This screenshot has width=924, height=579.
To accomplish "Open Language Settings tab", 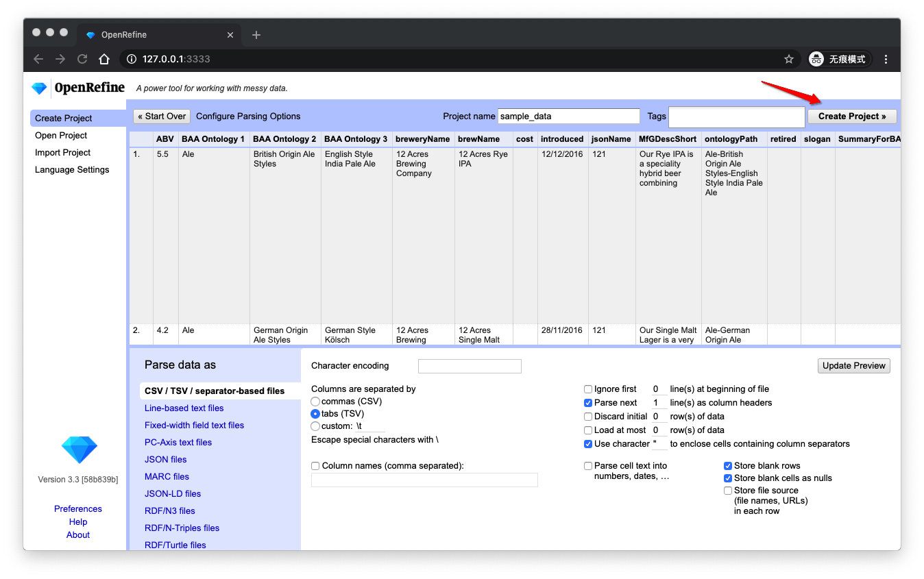I will pos(72,170).
